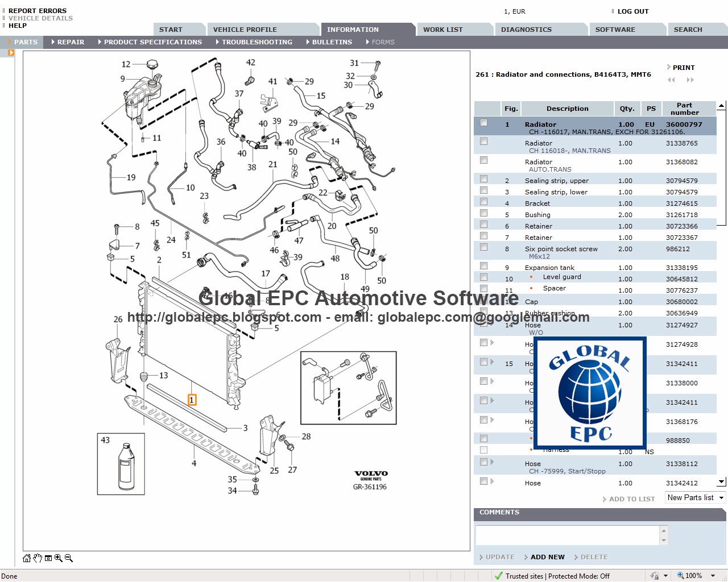Tick the Six point socket screw checkbox
The height and width of the screenshot is (582, 728).
coord(483,247)
